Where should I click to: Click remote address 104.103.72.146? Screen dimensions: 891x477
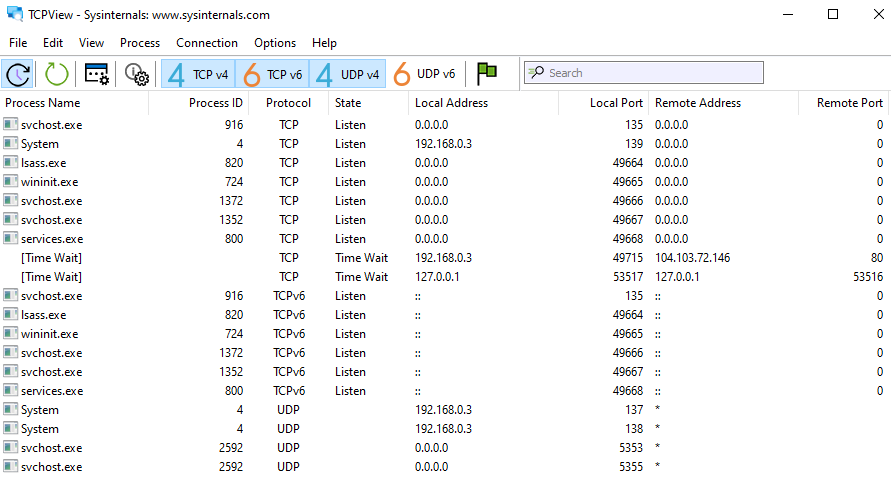click(692, 258)
